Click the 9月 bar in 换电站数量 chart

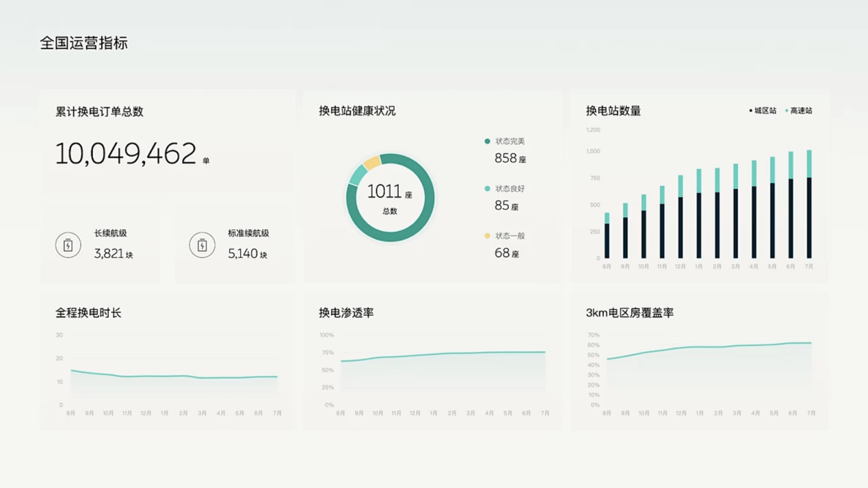[x=625, y=231]
